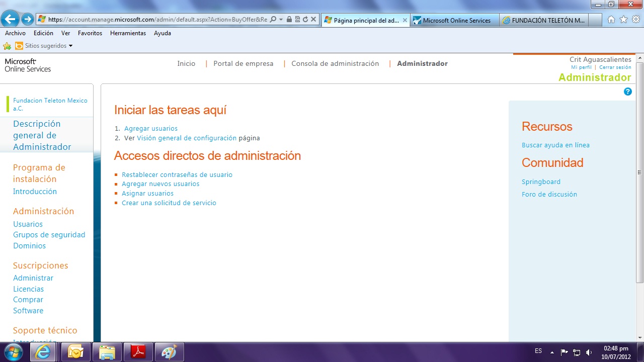Click Internet Explorer in the taskbar
The height and width of the screenshot is (362, 644).
click(x=43, y=352)
